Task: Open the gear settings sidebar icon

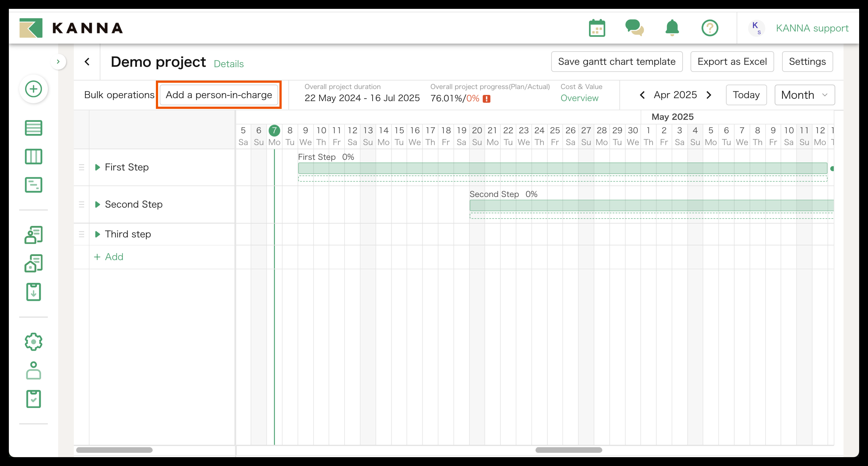Action: (33, 342)
